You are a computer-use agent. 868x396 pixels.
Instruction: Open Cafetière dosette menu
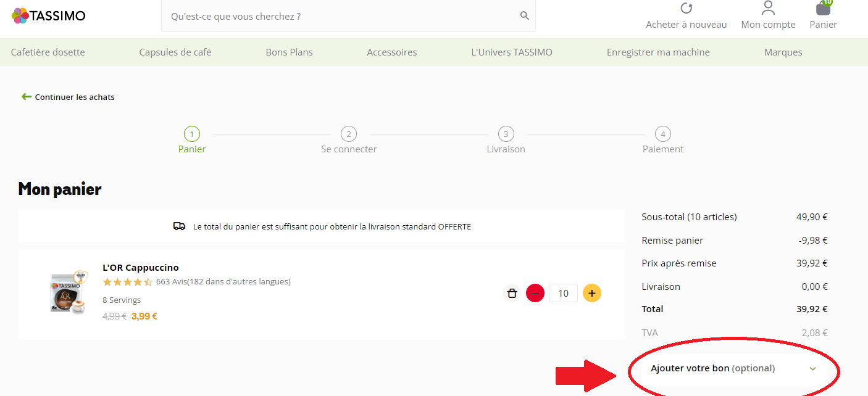[x=48, y=52]
